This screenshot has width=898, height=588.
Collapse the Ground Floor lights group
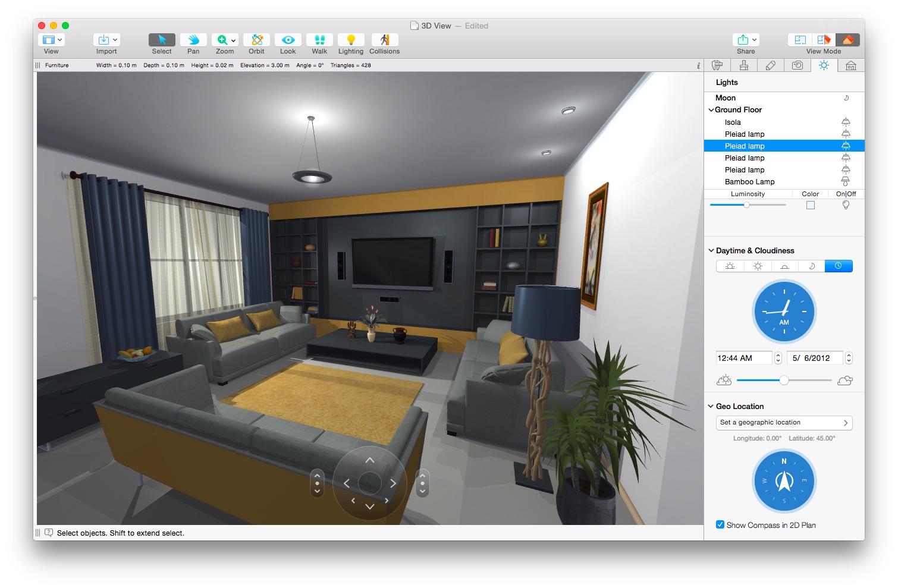point(711,109)
